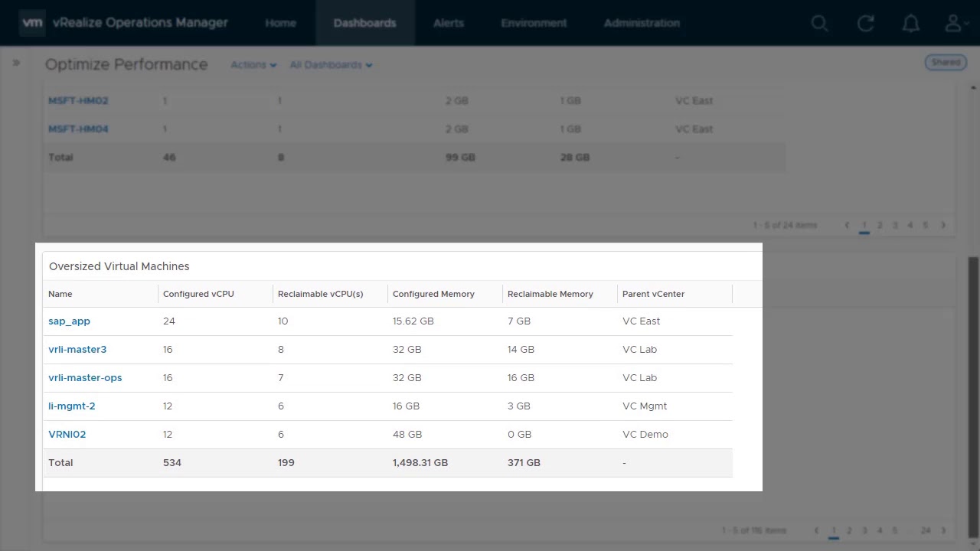Click the vertical page scrollbar

973,383
